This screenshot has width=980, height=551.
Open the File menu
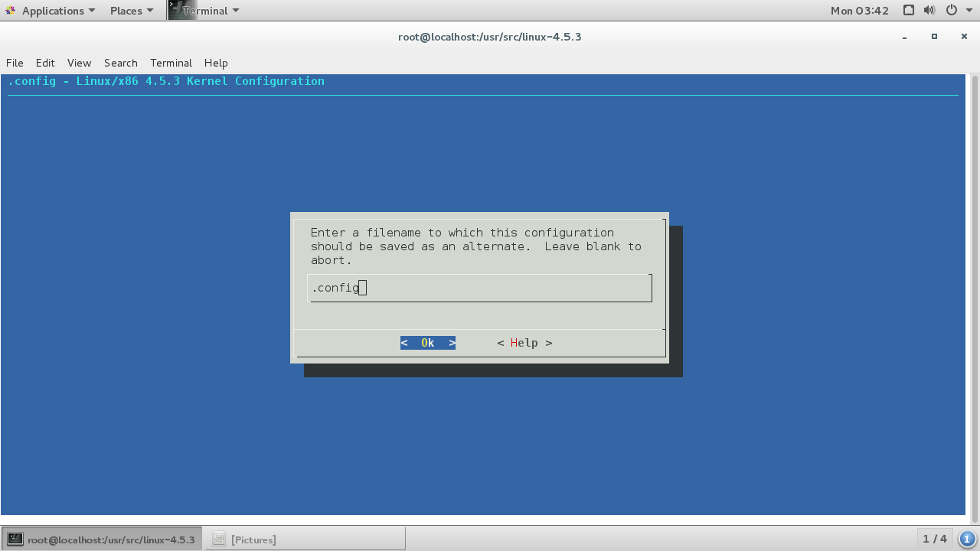pyautogui.click(x=15, y=63)
